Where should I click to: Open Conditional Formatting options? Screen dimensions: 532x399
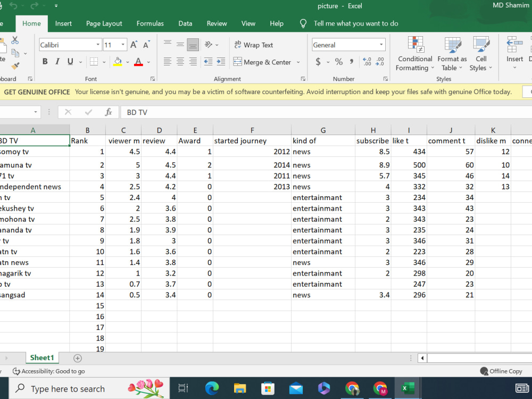point(414,53)
